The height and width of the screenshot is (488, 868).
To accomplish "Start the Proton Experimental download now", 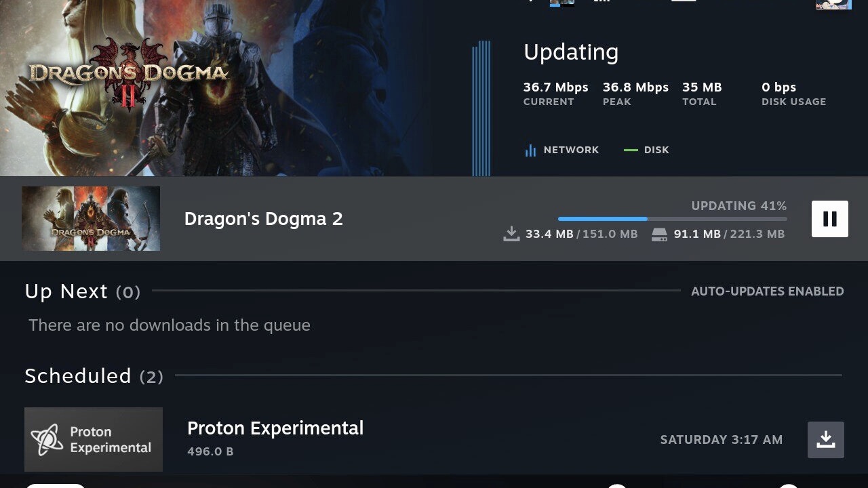I will tap(826, 440).
